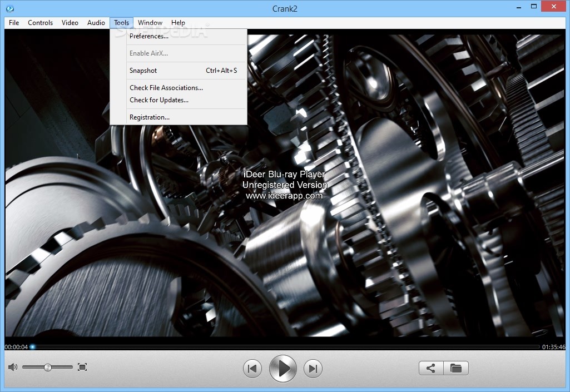570x392 pixels.
Task: Start playback with the Play button
Action: pyautogui.click(x=283, y=368)
